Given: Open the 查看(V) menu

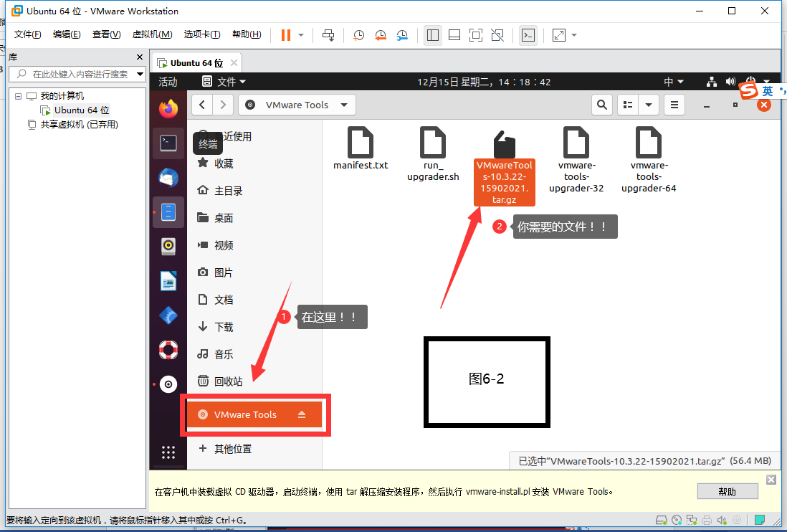Looking at the screenshot, I should pyautogui.click(x=106, y=34).
